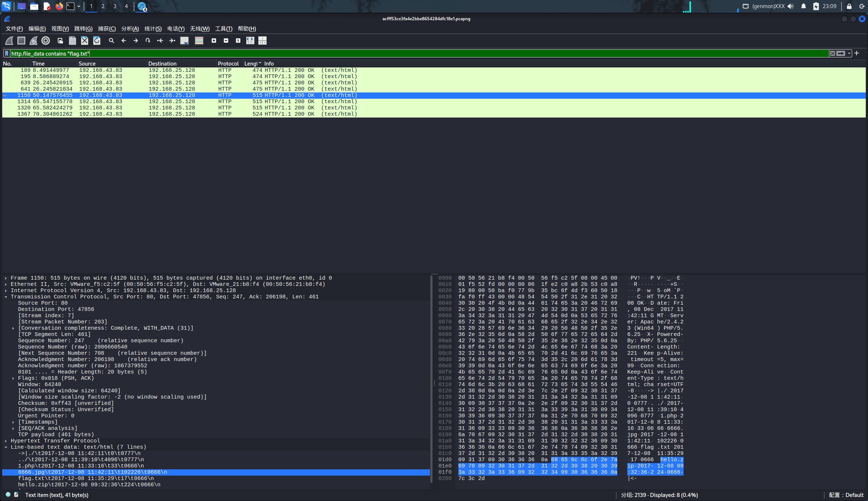
Task: Toggle auto-scroll during live capture
Action: click(184, 41)
